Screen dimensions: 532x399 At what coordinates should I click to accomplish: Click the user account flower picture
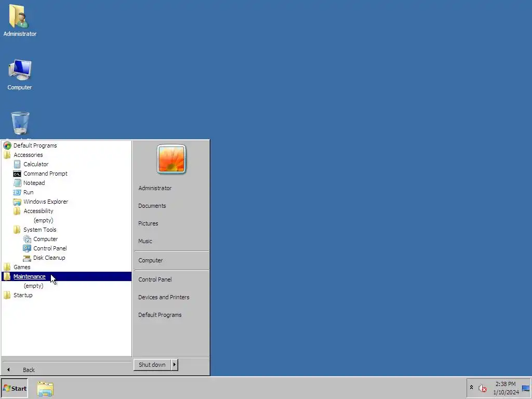click(171, 159)
